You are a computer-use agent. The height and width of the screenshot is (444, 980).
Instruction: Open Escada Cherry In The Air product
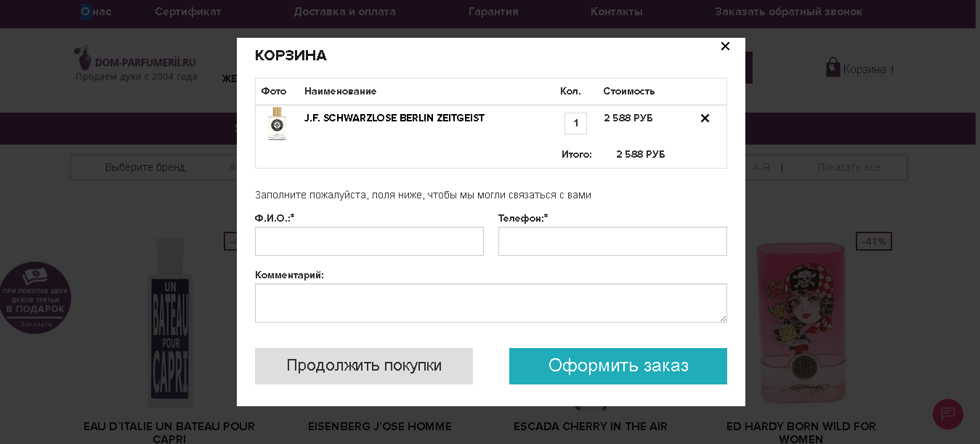[x=591, y=427]
